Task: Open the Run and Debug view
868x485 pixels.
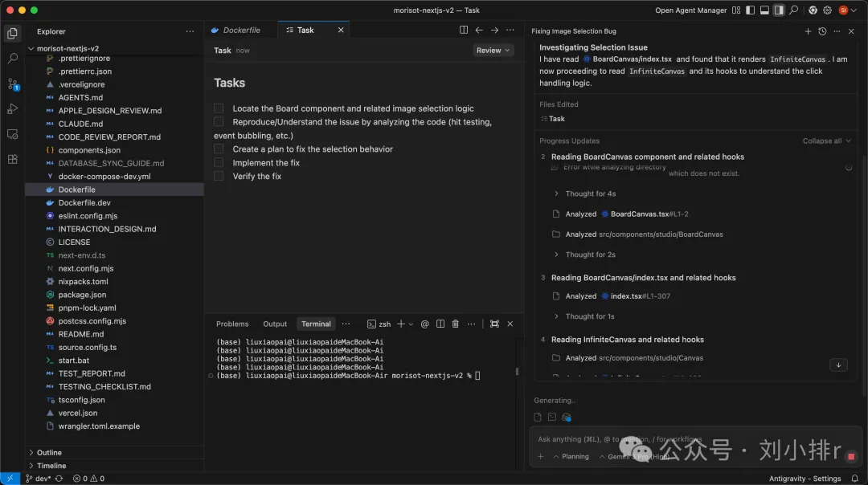Action: pos(12,108)
